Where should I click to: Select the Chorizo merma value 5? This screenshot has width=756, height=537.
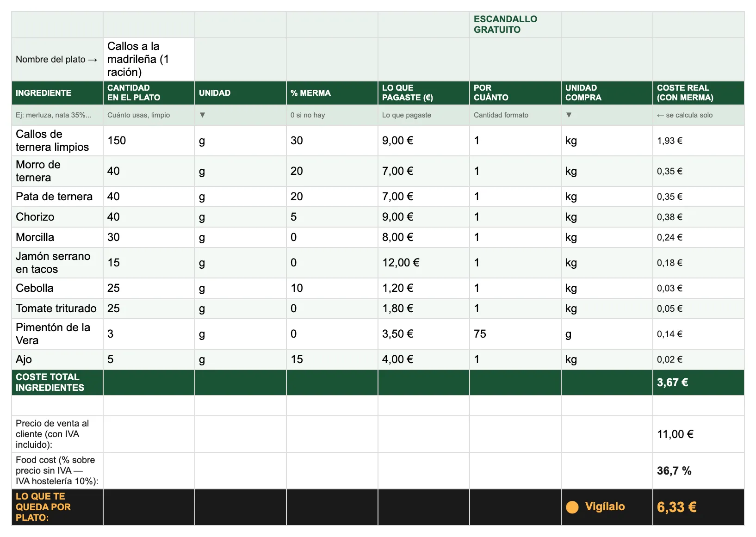(x=332, y=217)
